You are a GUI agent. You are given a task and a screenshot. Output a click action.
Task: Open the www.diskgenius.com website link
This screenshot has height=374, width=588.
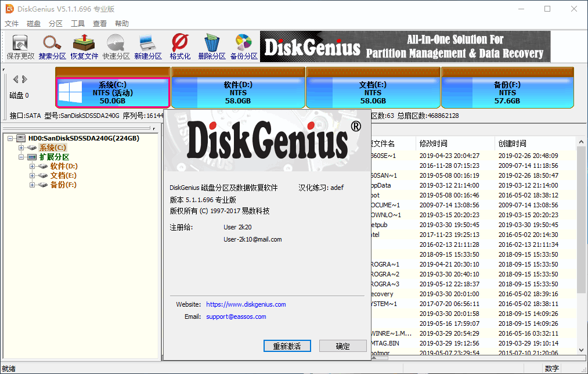pyautogui.click(x=246, y=304)
